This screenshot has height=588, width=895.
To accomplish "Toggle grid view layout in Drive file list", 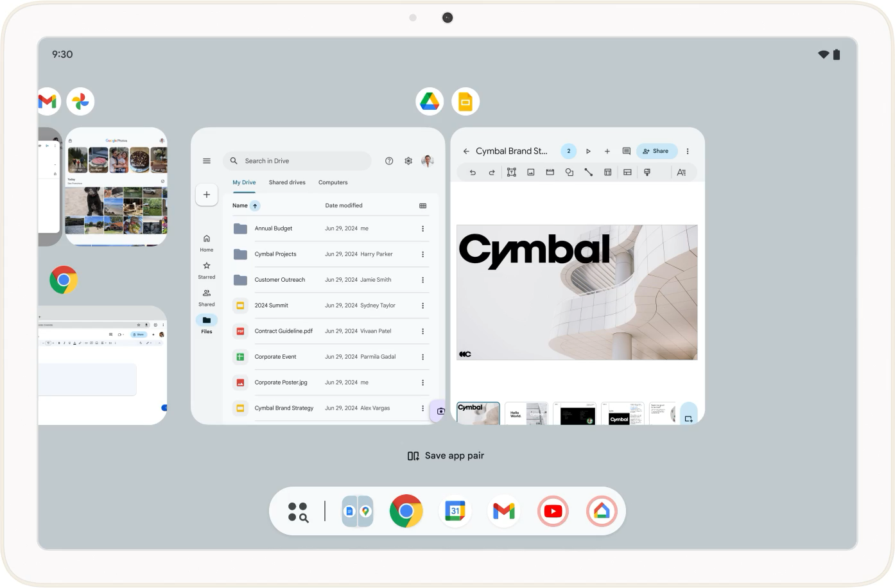I will pos(422,205).
